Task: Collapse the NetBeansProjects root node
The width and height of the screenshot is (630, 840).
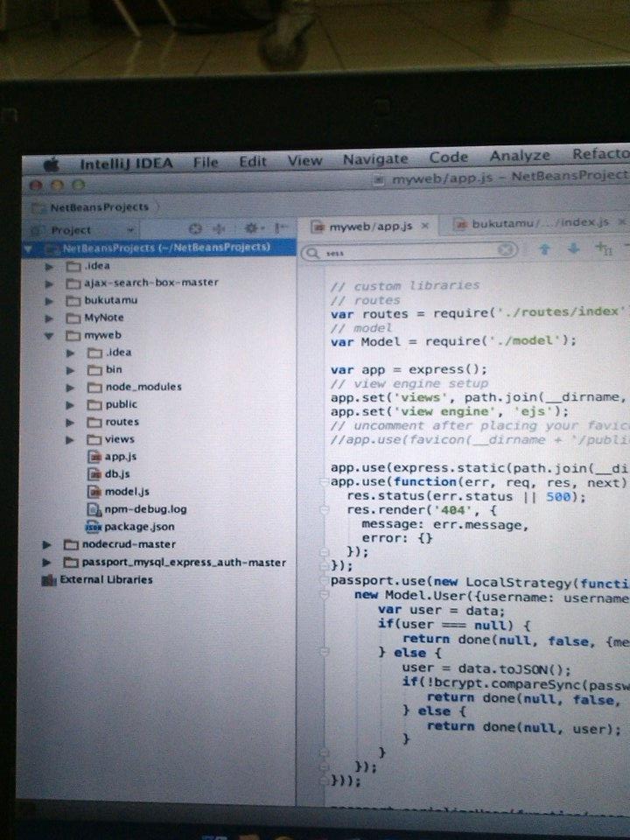Action: point(28,249)
